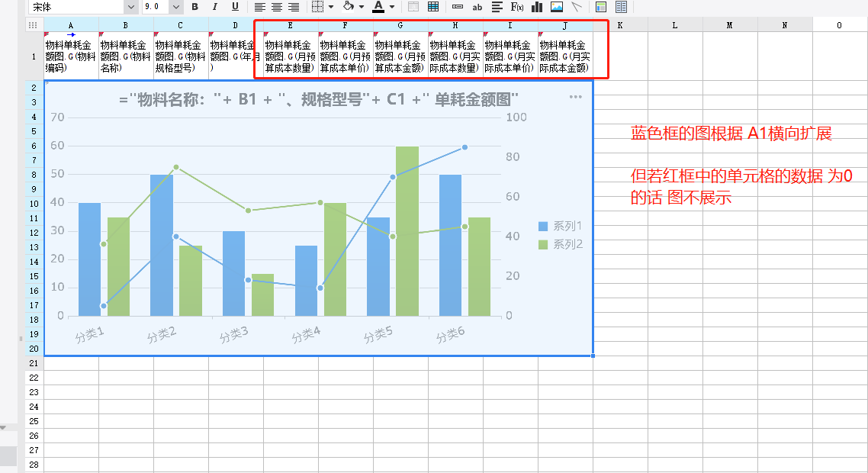Viewport: 868px width, 473px height.
Task: Center align the text
Action: (x=277, y=7)
